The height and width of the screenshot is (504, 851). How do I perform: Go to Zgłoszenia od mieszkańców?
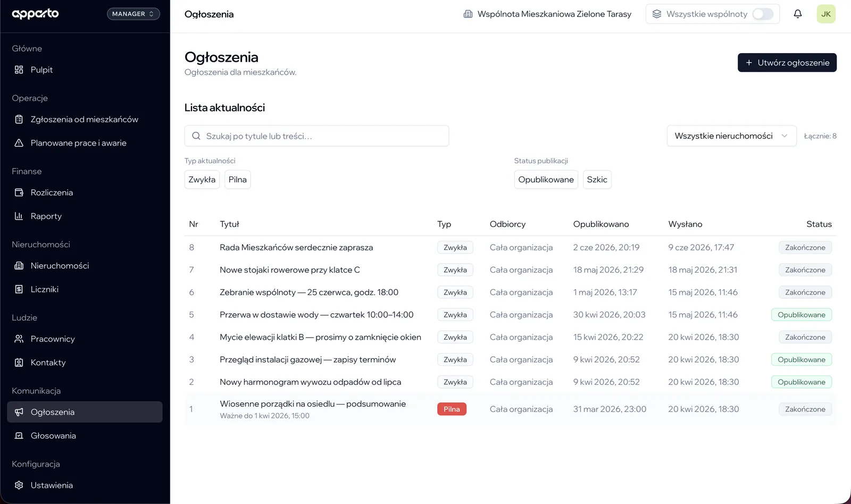(x=85, y=120)
